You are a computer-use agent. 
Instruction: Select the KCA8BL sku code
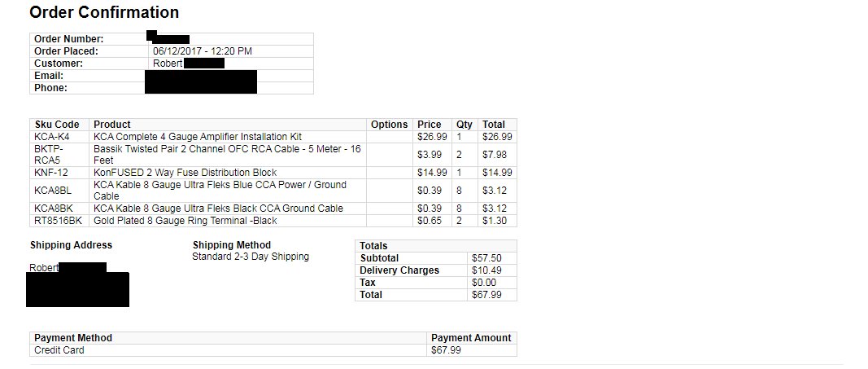point(53,190)
